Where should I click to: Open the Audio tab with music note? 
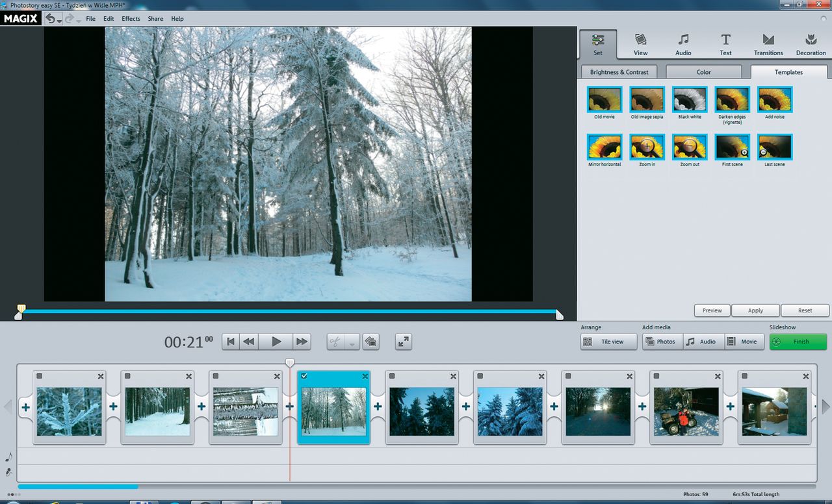683,45
